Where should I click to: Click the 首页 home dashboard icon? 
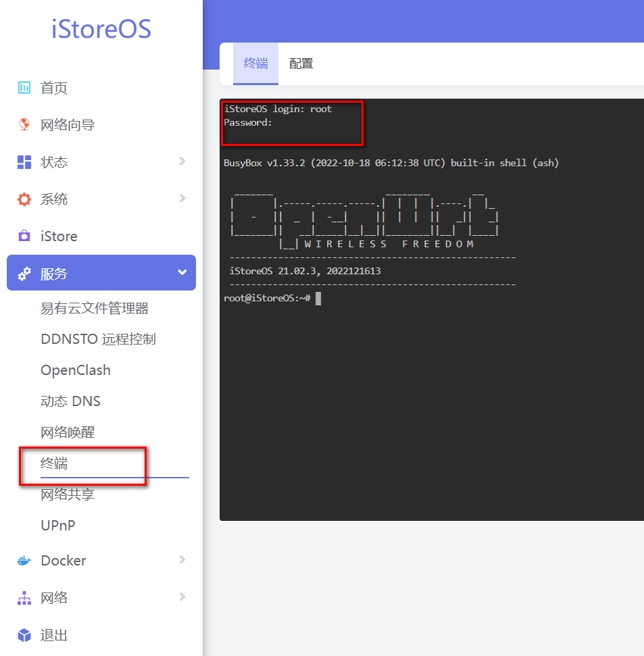click(x=24, y=87)
